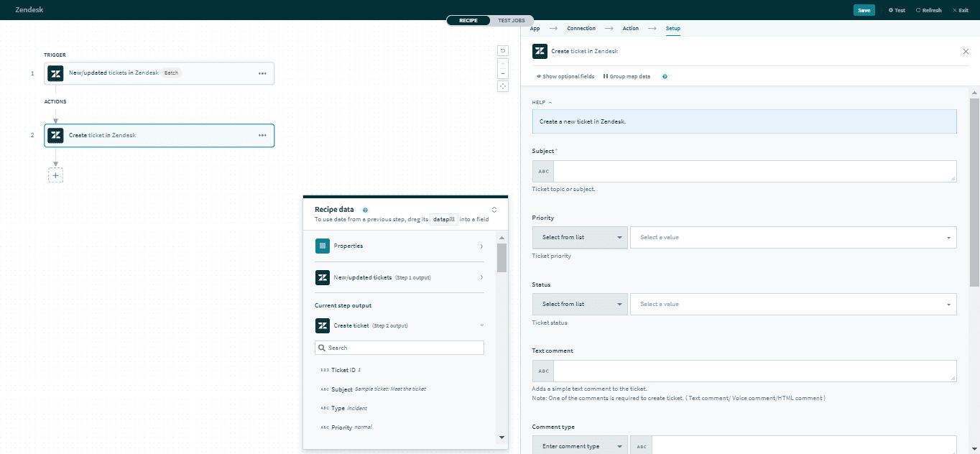Click the help icon beside Group map data
Screen dimensions: 980x454
coord(665,76)
